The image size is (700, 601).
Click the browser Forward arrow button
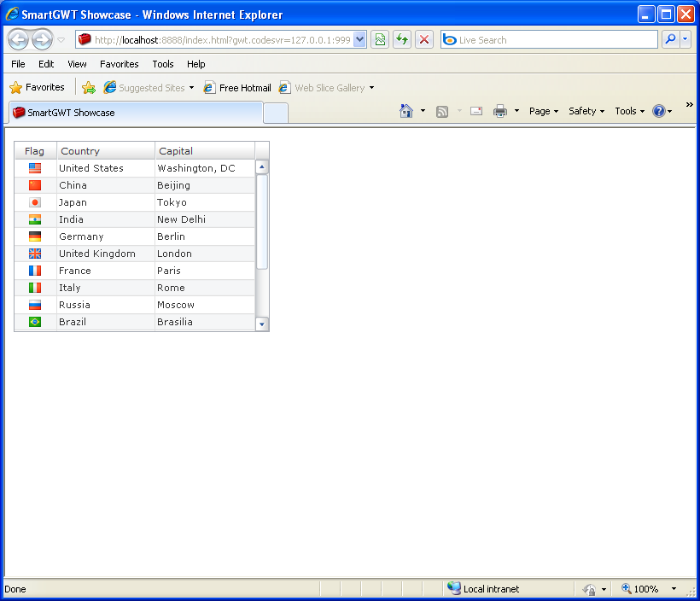tap(42, 40)
